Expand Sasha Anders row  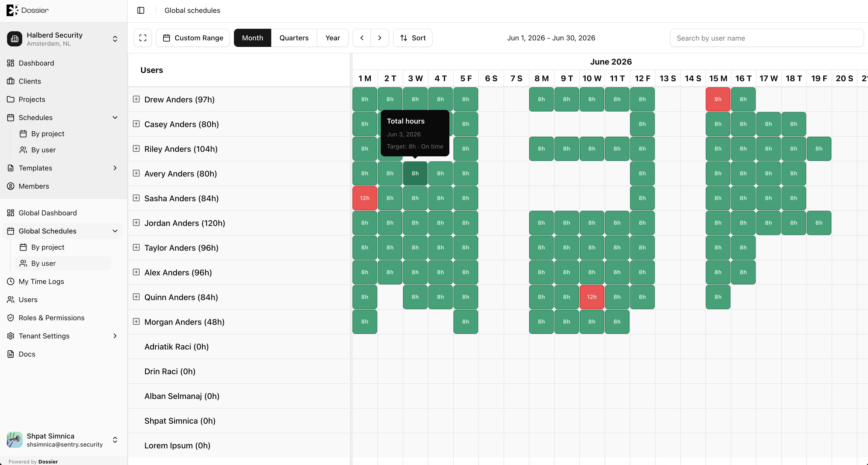click(x=136, y=198)
